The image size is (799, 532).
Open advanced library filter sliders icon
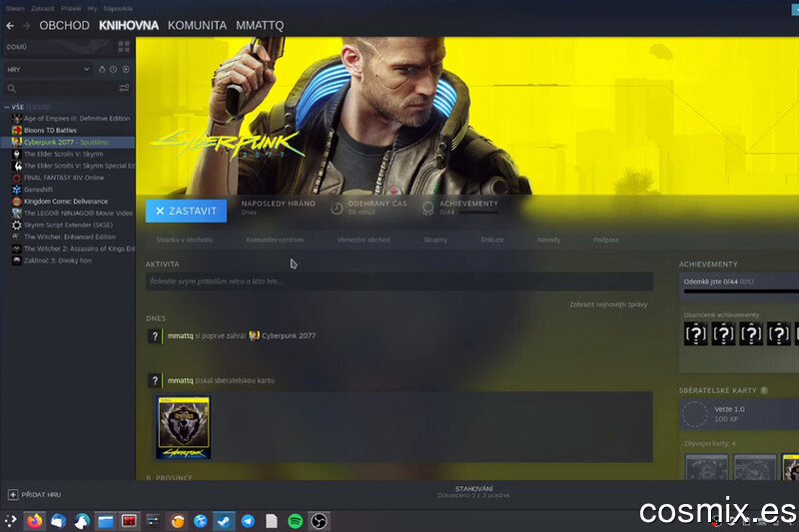[124, 89]
